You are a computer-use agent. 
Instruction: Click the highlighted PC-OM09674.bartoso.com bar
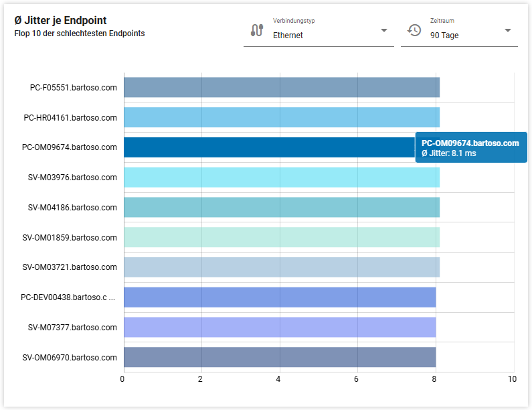pyautogui.click(x=268, y=147)
